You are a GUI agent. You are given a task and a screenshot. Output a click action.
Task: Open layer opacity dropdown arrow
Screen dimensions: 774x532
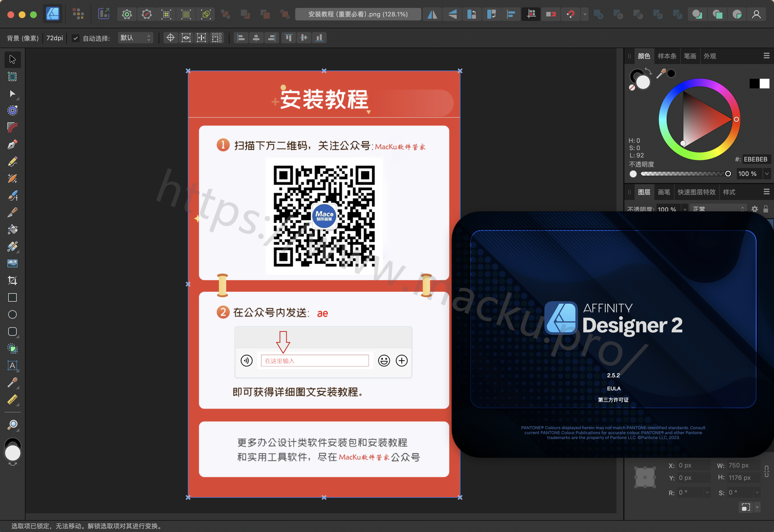(x=685, y=209)
